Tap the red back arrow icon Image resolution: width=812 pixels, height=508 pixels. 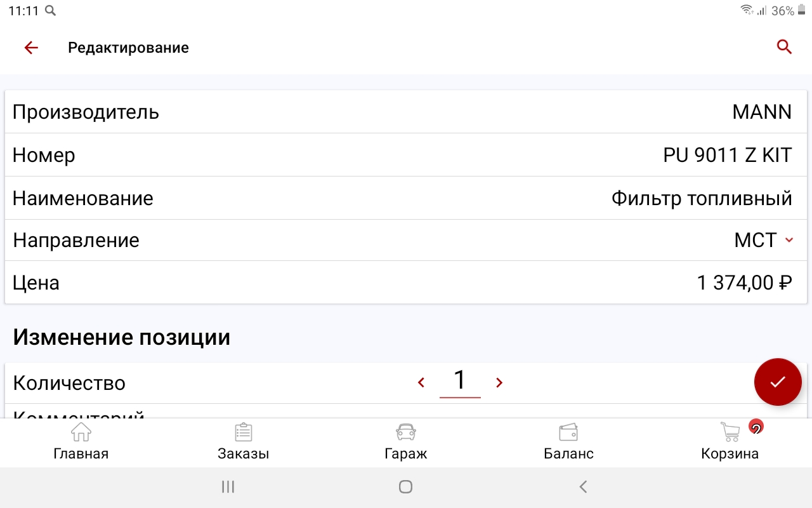pos(31,48)
